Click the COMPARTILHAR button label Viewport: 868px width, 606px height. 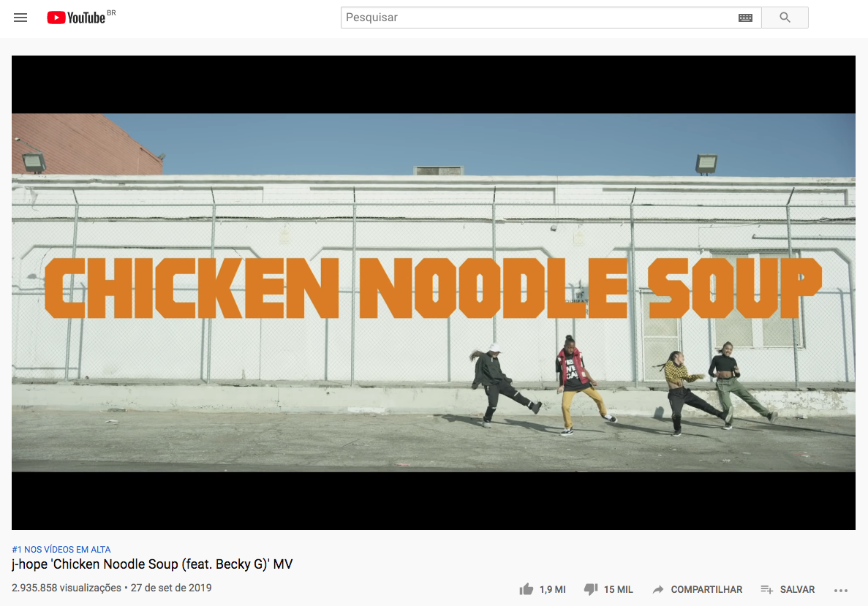[706, 589]
